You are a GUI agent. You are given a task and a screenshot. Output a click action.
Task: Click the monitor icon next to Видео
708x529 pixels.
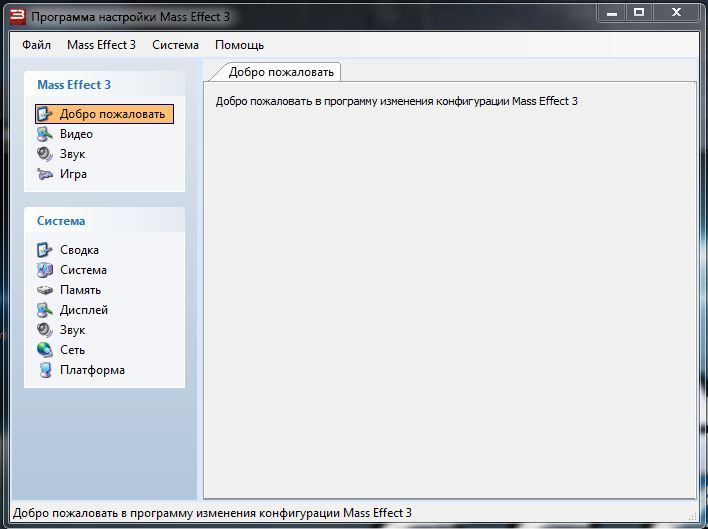coord(45,134)
